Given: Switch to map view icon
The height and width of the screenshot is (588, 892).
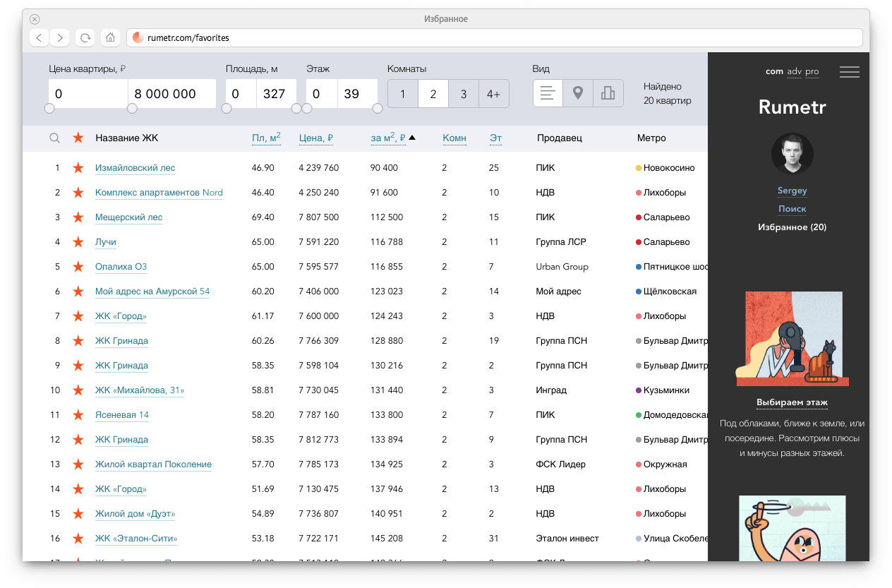Looking at the screenshot, I should pos(578,93).
